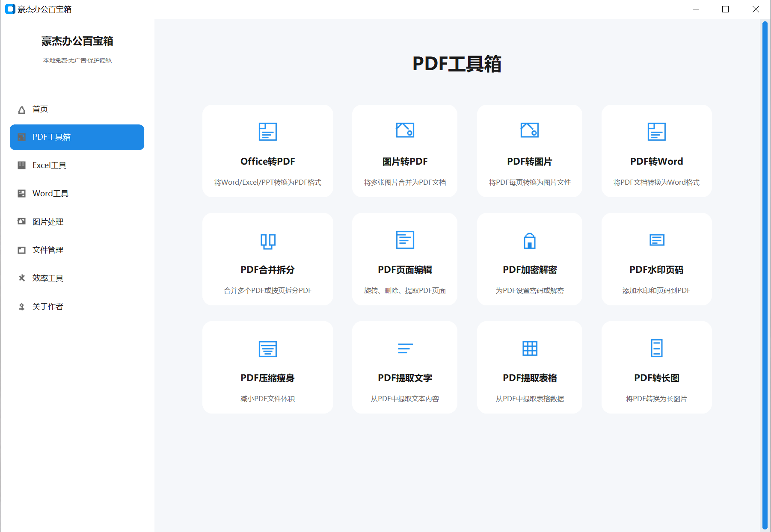The width and height of the screenshot is (771, 532).
Task: Open the Office转PDF card title
Action: [268, 161]
